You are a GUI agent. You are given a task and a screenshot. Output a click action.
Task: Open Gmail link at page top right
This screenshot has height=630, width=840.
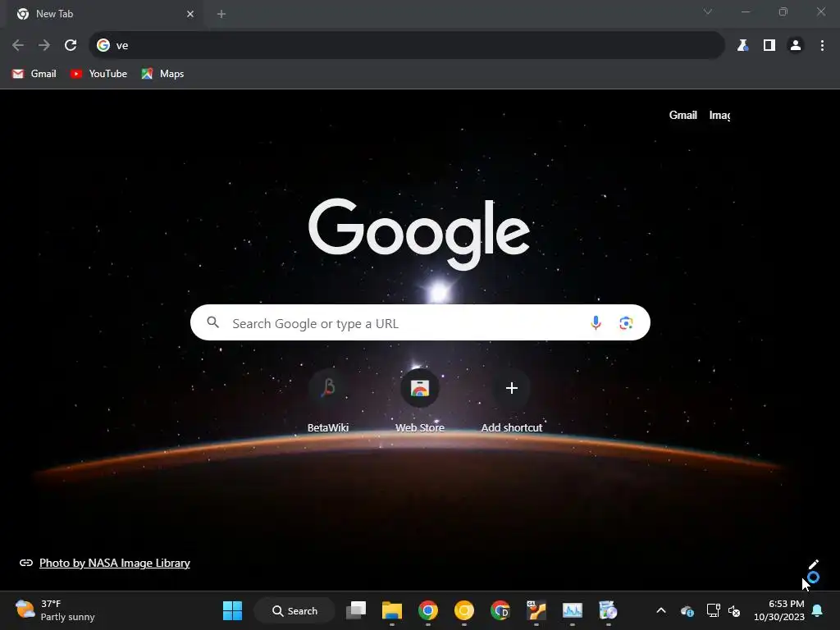[x=682, y=115]
